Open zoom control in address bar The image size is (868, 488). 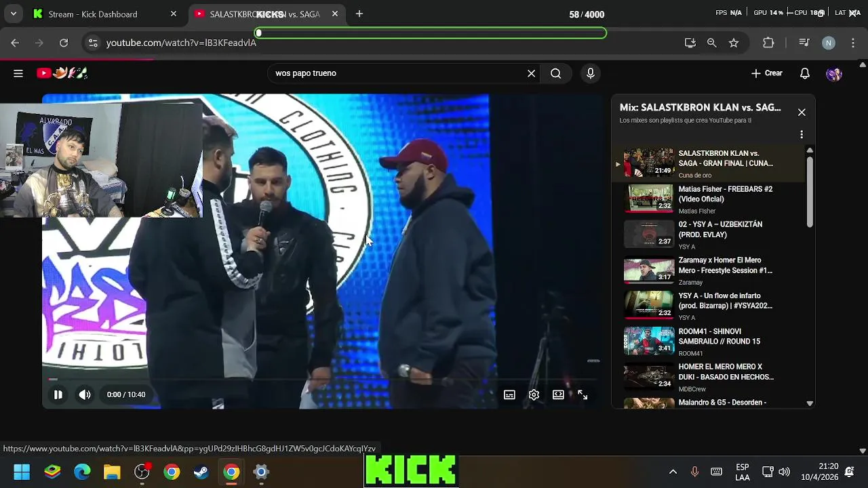pyautogui.click(x=711, y=43)
